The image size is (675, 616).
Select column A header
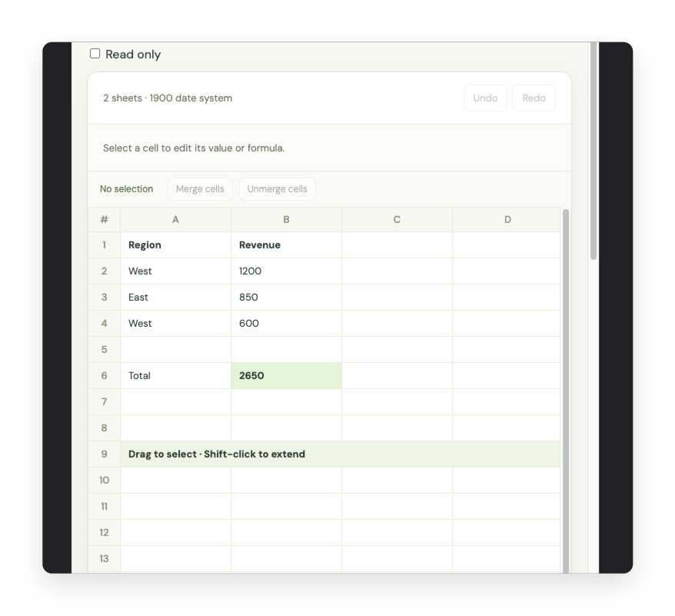coord(175,220)
